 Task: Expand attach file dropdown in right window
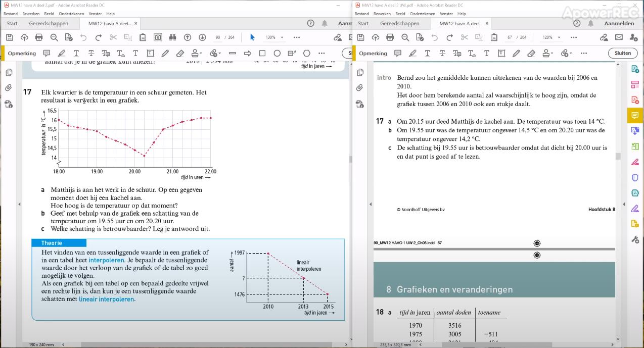click(x=570, y=53)
